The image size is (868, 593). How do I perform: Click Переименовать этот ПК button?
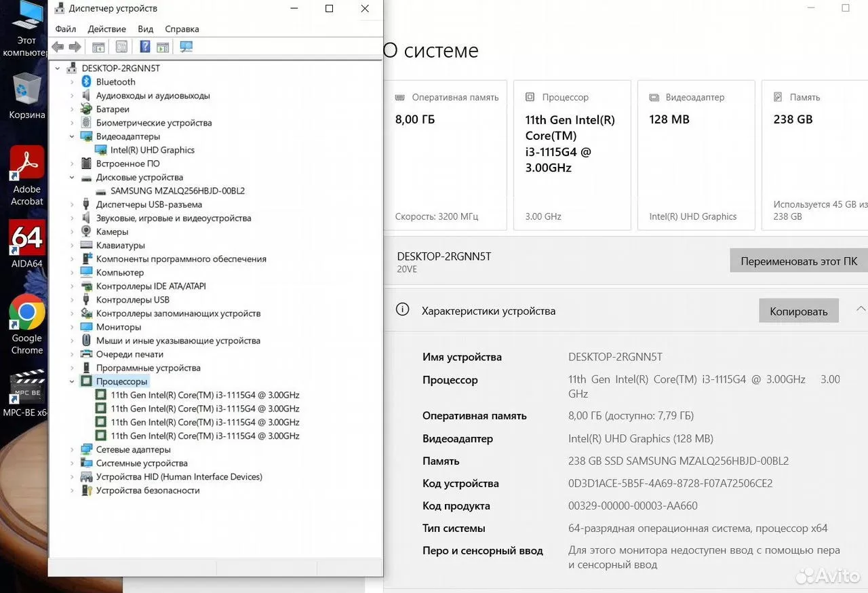pyautogui.click(x=799, y=261)
